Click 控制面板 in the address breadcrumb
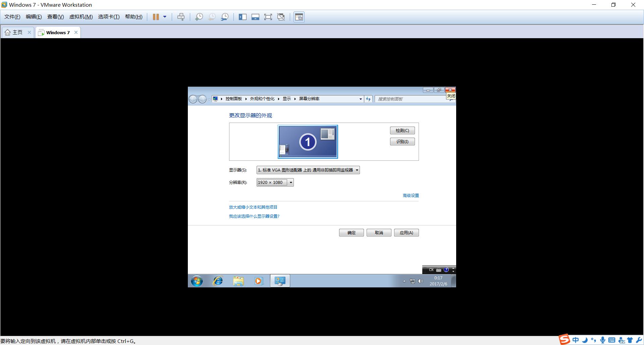644x345 pixels. tap(233, 99)
